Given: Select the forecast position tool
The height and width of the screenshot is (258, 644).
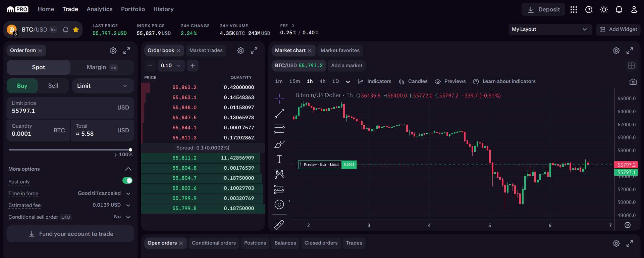Looking at the screenshot, I should [x=279, y=189].
